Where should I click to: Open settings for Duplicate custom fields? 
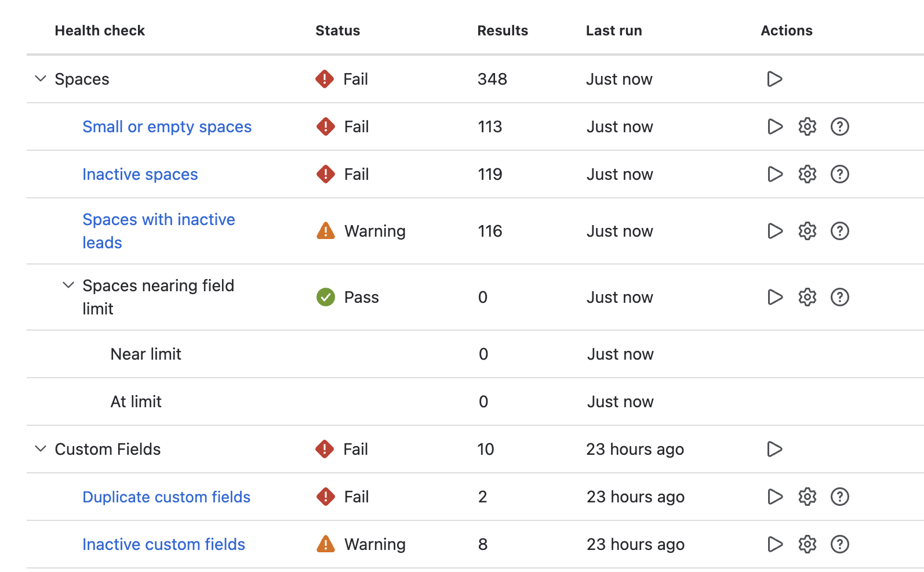tap(807, 497)
